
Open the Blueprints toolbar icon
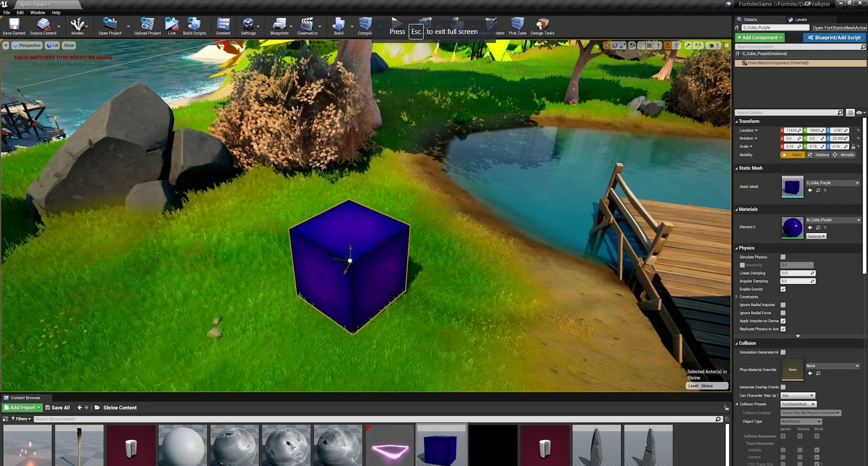coord(279,26)
